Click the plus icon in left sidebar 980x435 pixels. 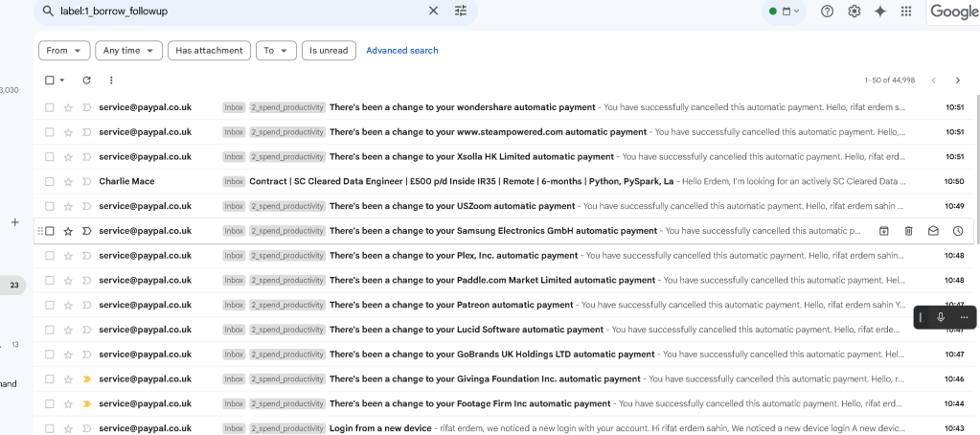click(15, 222)
